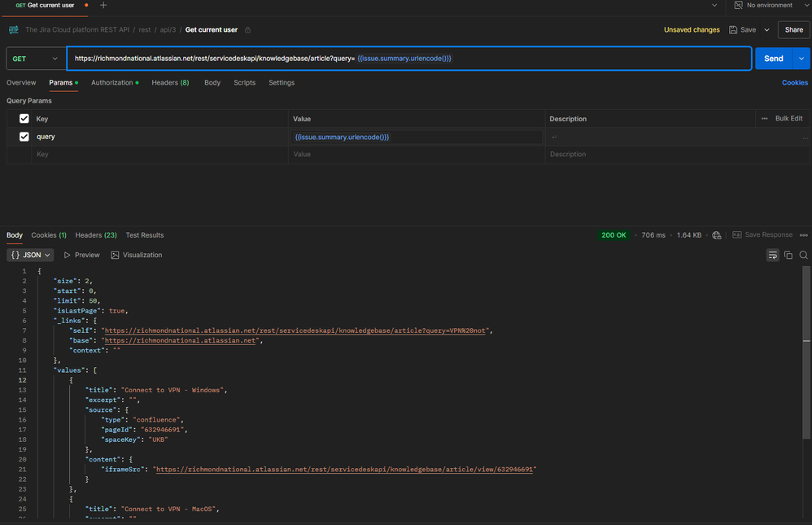
Task: Search within the response body
Action: pyautogui.click(x=803, y=256)
